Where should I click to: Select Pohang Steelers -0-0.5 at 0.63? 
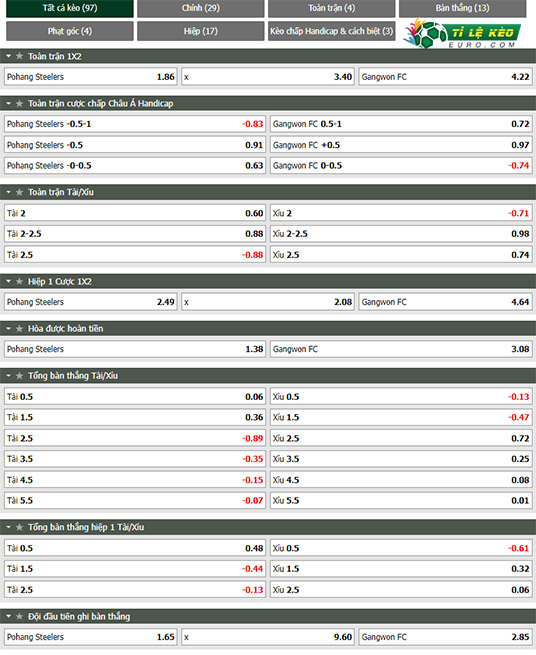click(135, 165)
